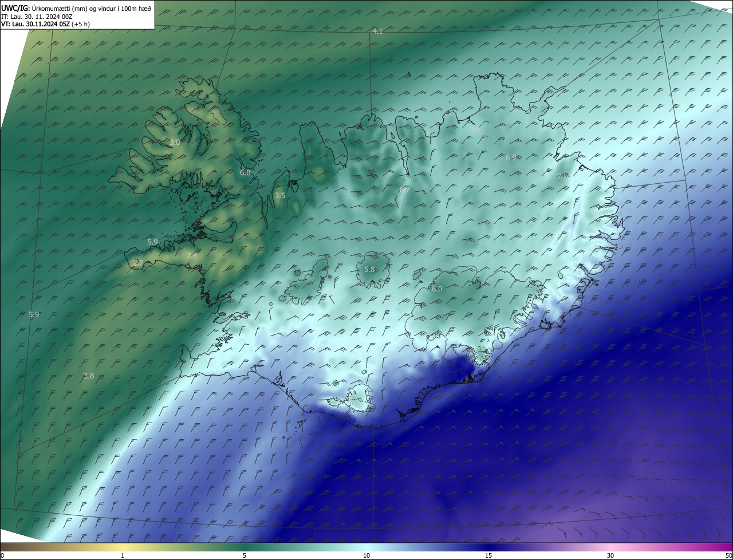
Task: Click the 'VT: Lau. 30.11.2024 05Z (+5 h)' line
Action: click(45, 24)
